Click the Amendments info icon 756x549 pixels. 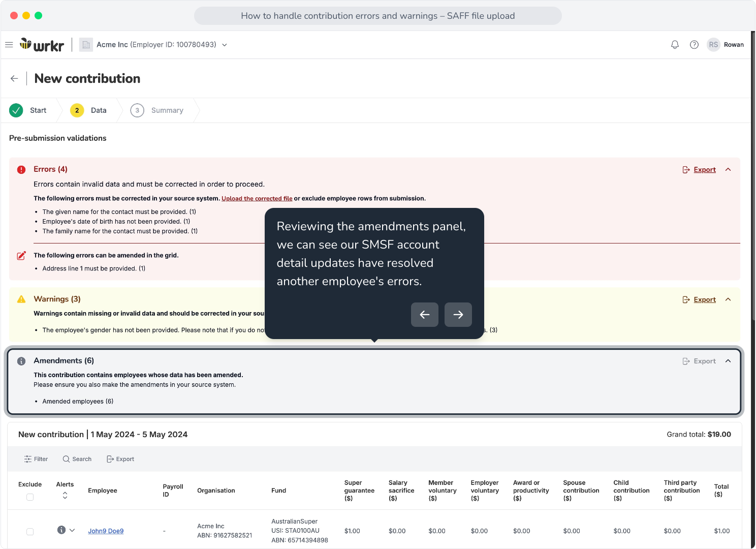coord(21,361)
